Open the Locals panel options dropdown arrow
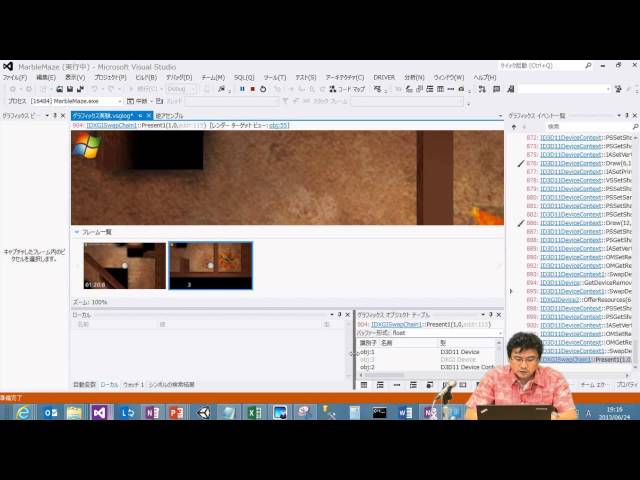 pyautogui.click(x=331, y=315)
